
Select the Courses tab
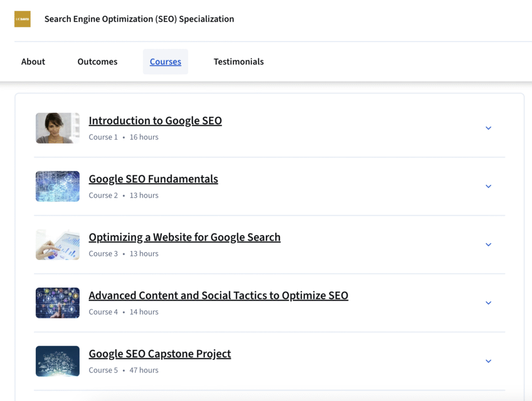[165, 61]
